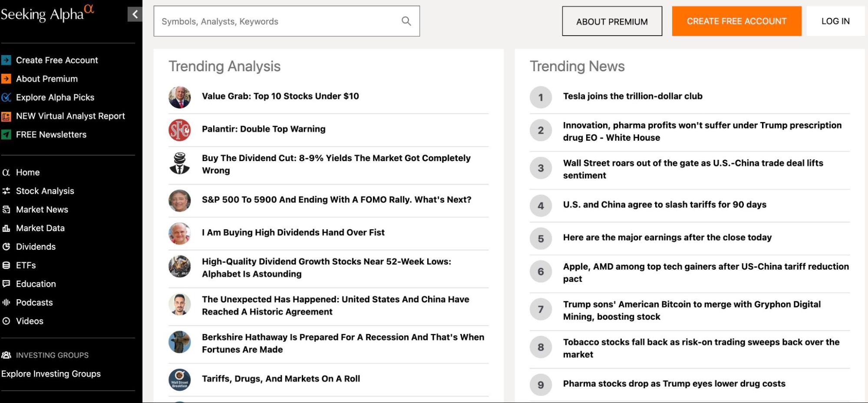Viewport: 868px width, 403px height.
Task: Open 'U.S. and China agree to slash tariffs'
Action: (x=665, y=205)
